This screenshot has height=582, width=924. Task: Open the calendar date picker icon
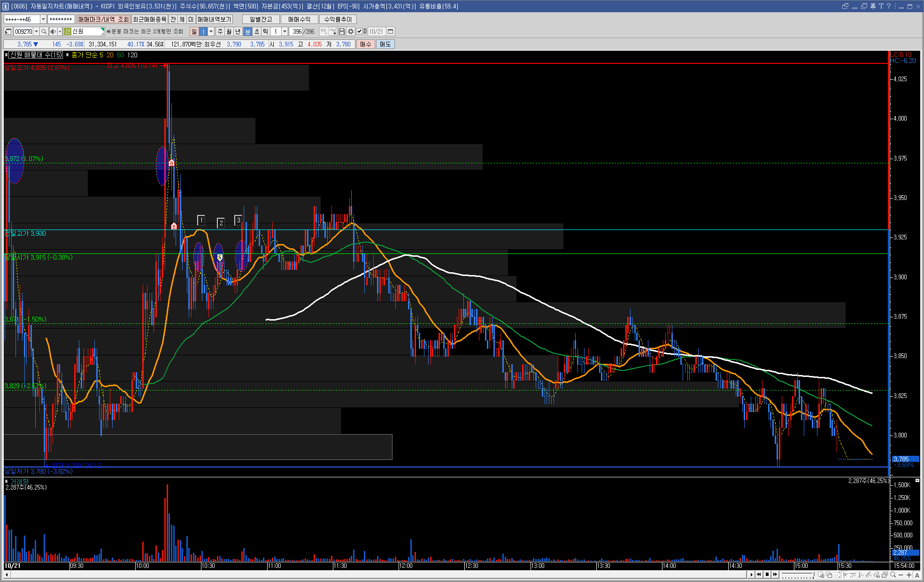click(390, 31)
